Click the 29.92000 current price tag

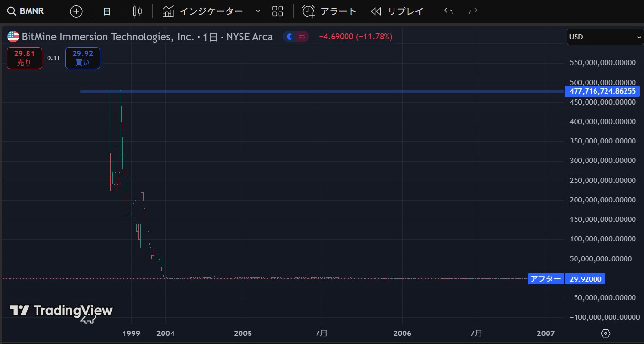(x=585, y=279)
